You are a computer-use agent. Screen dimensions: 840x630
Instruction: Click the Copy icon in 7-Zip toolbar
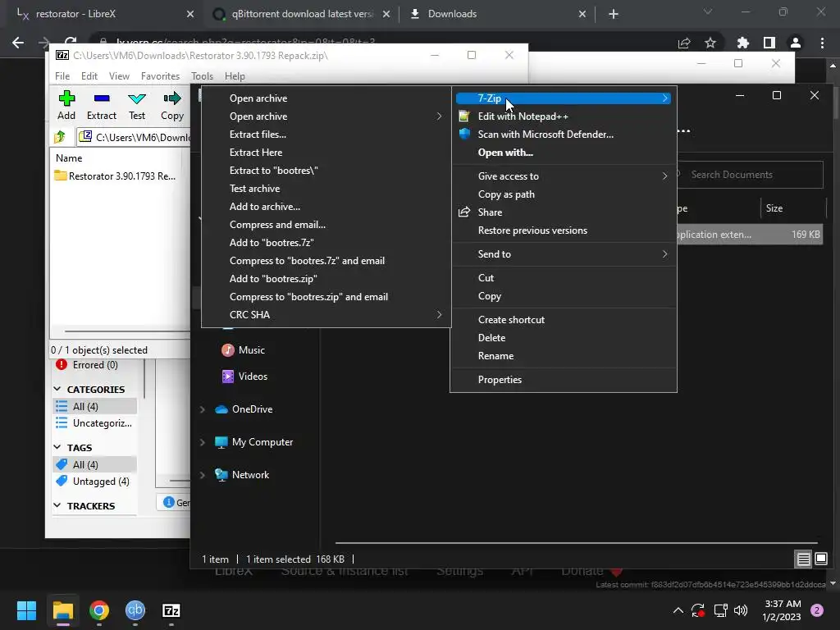172,98
